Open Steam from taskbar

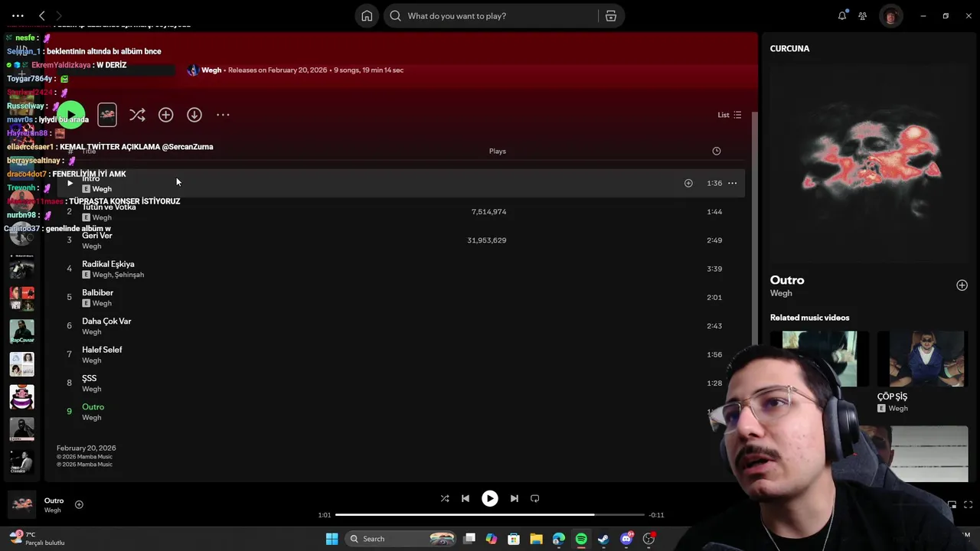[x=603, y=539]
